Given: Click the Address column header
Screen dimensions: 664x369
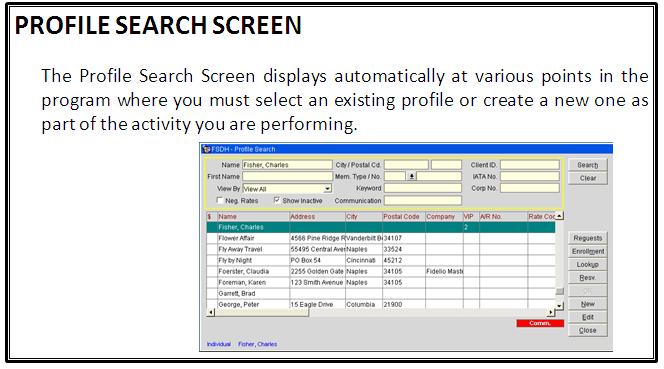Looking at the screenshot, I should point(317,216).
